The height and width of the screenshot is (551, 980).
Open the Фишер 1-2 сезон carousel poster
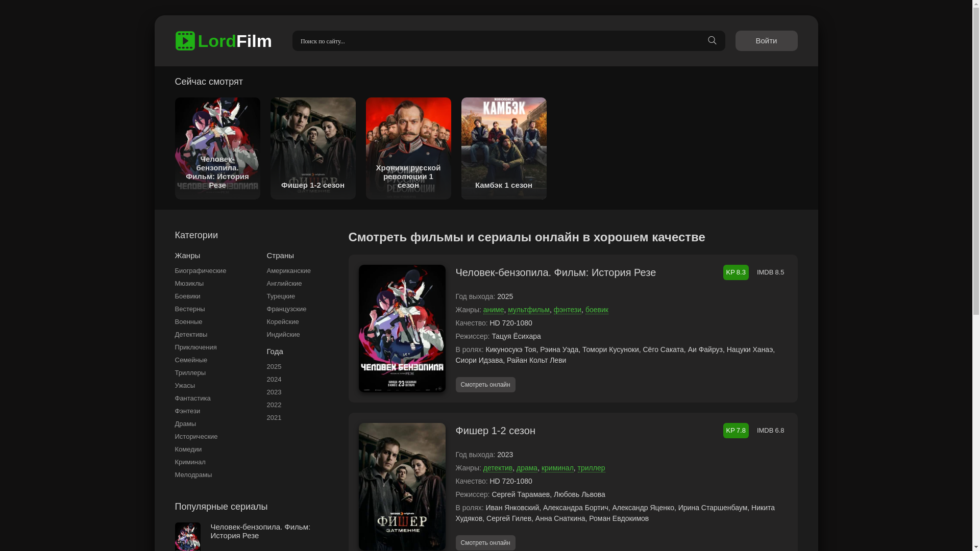[312, 148]
